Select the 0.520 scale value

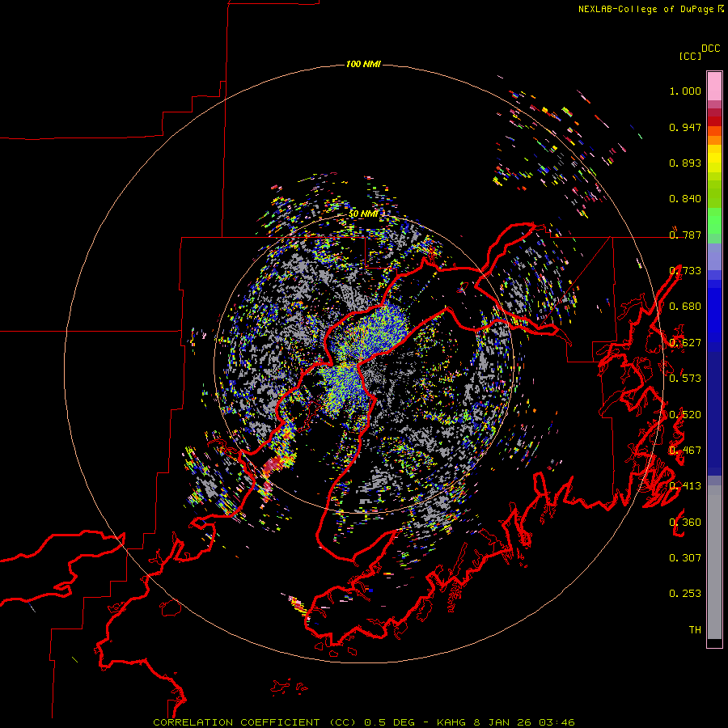685,415
